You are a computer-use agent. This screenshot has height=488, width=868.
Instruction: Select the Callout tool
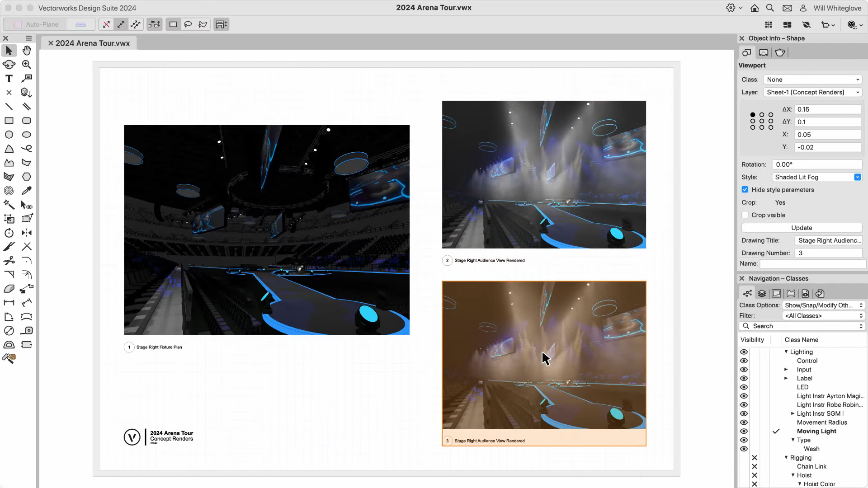(27, 79)
